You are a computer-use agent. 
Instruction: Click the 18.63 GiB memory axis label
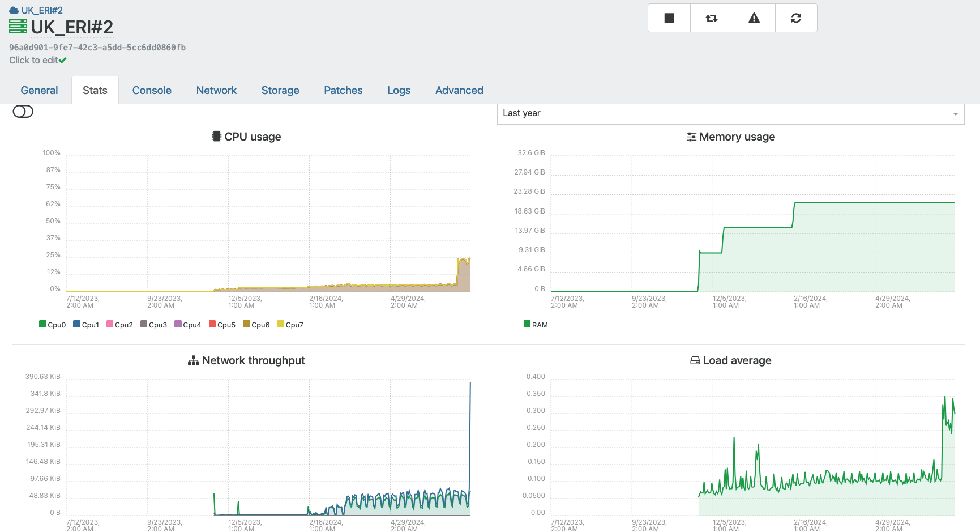pos(529,211)
